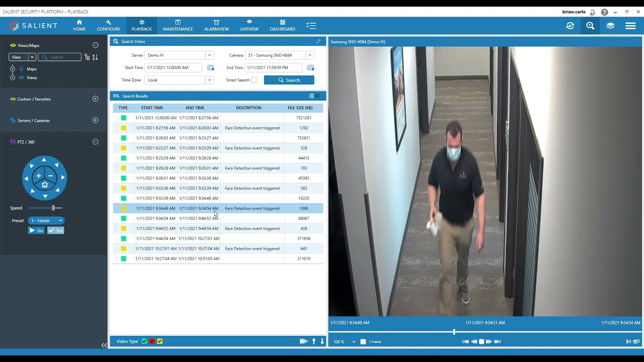
Task: Click the play all results arrow icon
Action: click(x=303, y=341)
